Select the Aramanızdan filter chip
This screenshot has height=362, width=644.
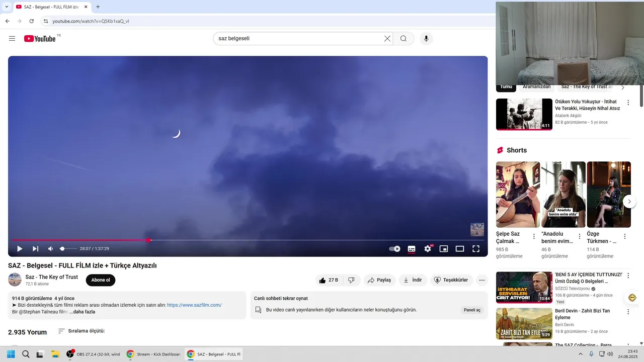pos(536,87)
